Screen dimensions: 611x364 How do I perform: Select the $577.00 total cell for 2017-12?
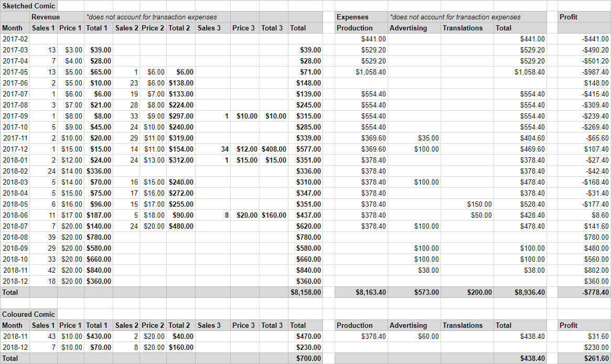pyautogui.click(x=305, y=149)
